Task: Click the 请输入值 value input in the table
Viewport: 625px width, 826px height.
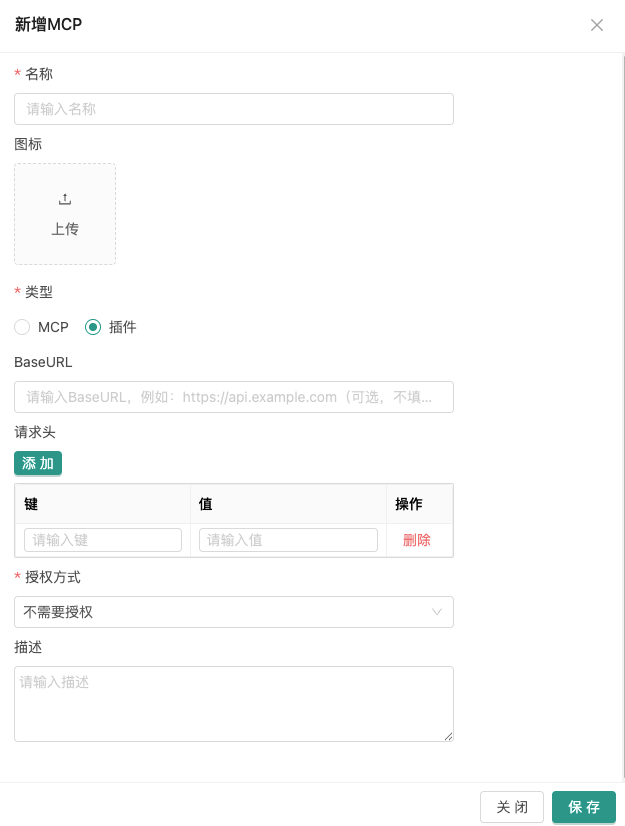Action: click(288, 540)
